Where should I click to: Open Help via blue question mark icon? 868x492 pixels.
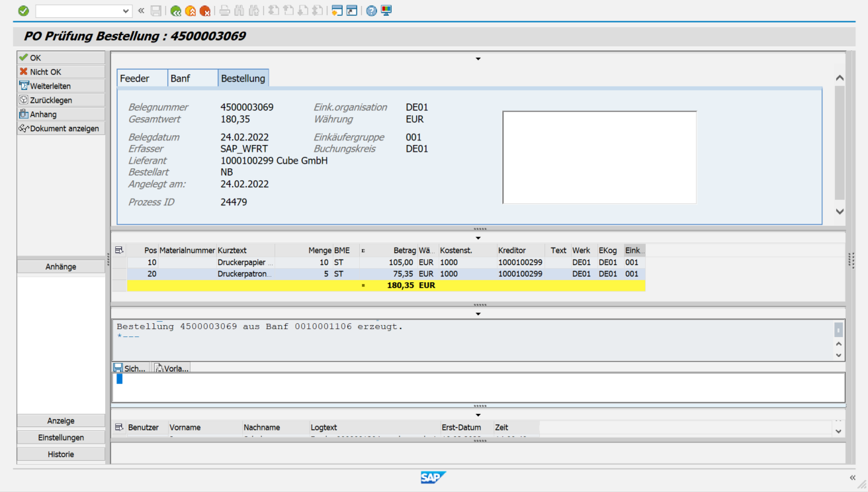pyautogui.click(x=371, y=11)
